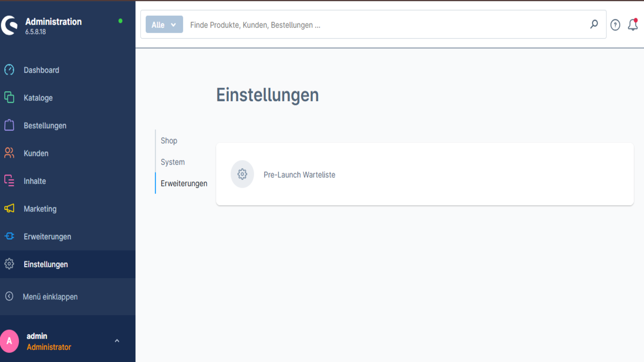Click the admin avatar

tap(10, 341)
